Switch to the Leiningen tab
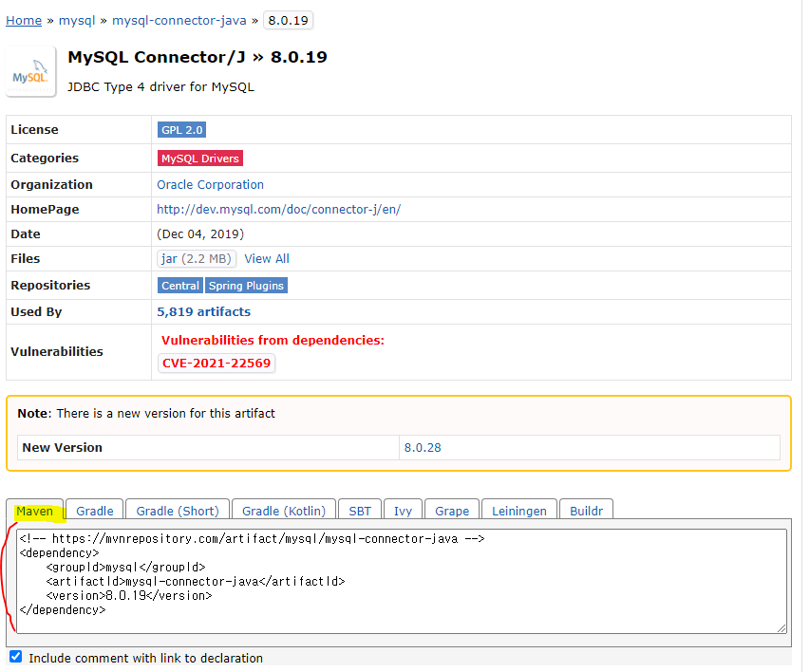This screenshot has width=810, height=672. (519, 511)
